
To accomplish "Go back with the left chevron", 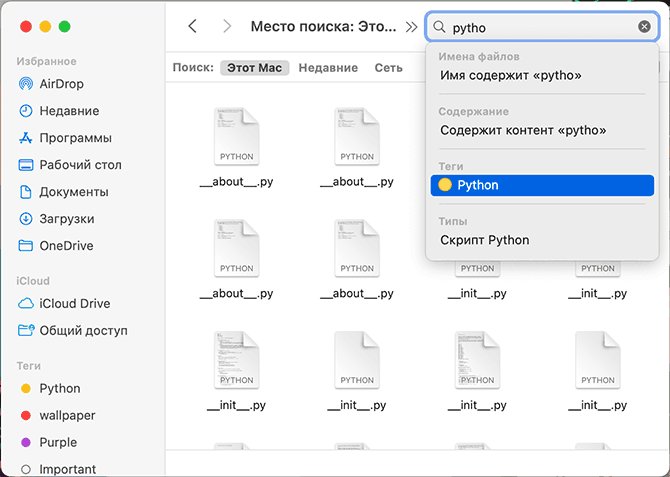I will click(x=193, y=26).
